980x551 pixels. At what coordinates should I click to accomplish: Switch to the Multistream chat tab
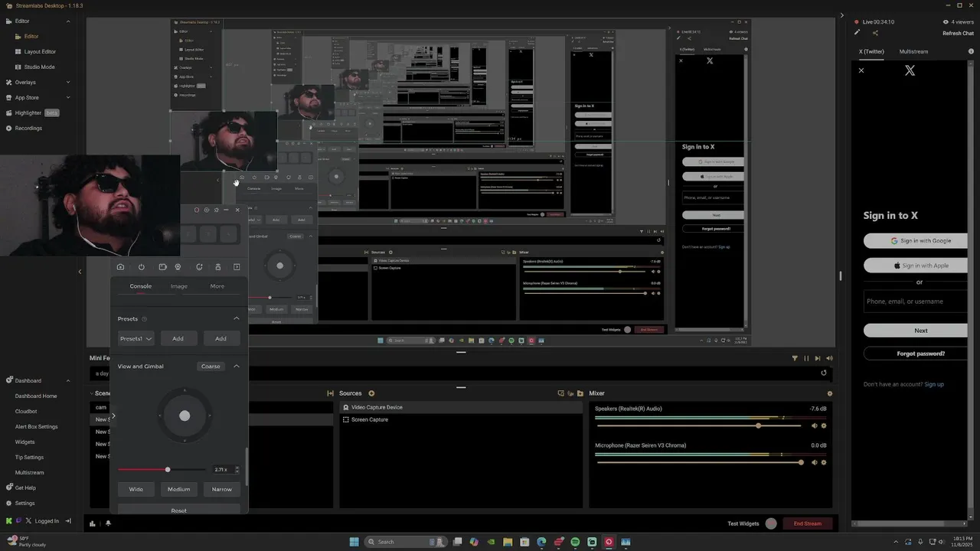[x=913, y=51]
